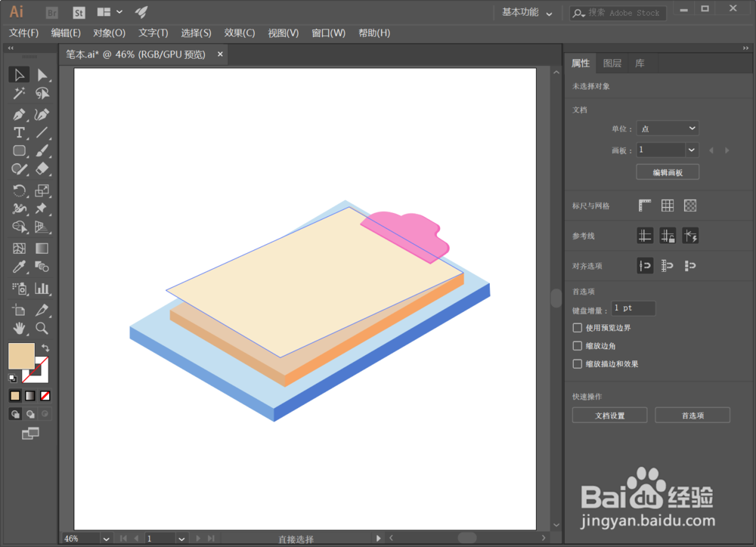Select the Paintbrush tool
This screenshot has width=756, height=547.
pos(42,151)
